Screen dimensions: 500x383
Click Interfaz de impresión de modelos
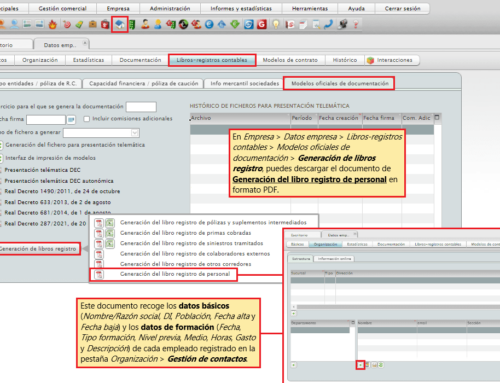pos(50,158)
